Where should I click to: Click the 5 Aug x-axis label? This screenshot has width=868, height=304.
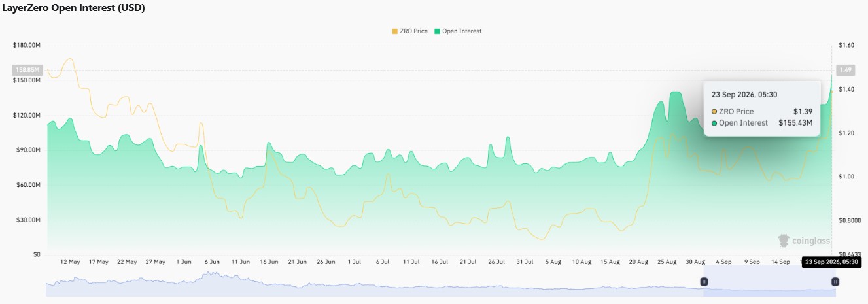pyautogui.click(x=553, y=262)
